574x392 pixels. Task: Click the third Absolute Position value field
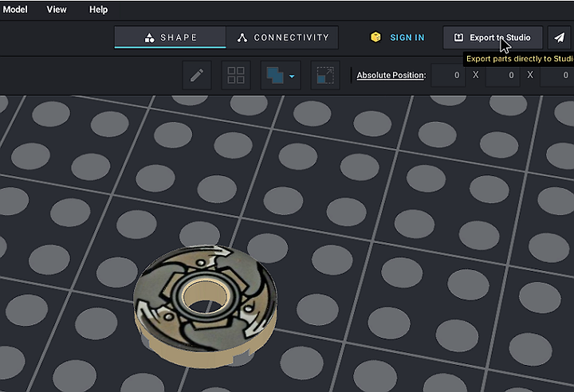pos(556,75)
